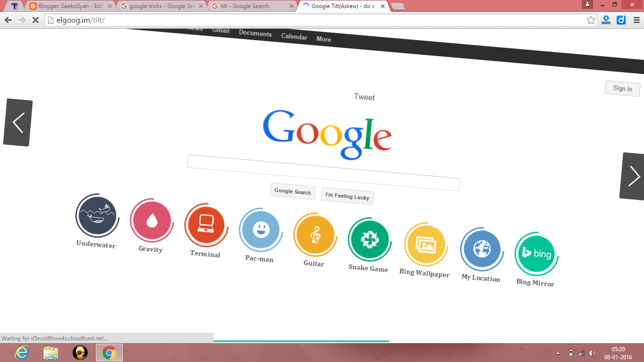This screenshot has height=362, width=644.
Task: Stop loading the page in Chrome
Action: [x=35, y=20]
